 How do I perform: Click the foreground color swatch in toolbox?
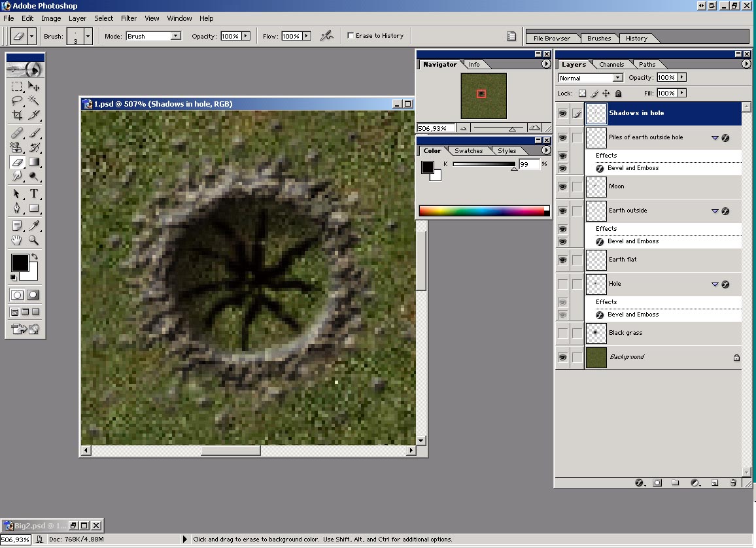[x=20, y=263]
